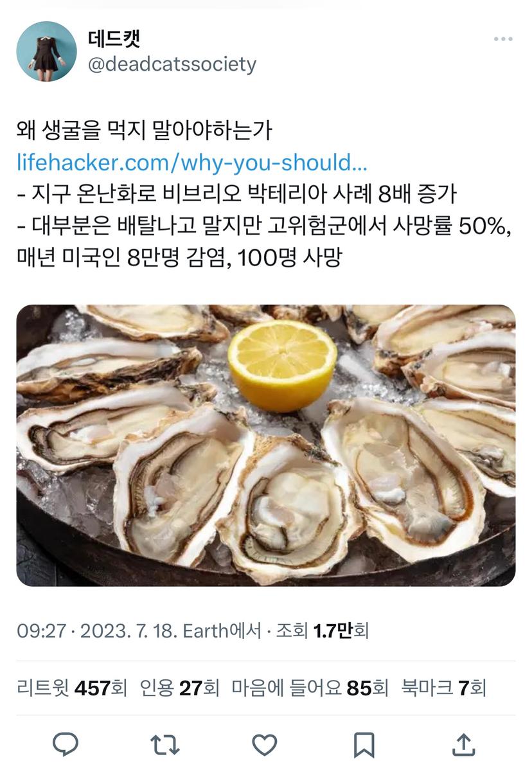Tap the retweet arrows icon

pos(164,745)
